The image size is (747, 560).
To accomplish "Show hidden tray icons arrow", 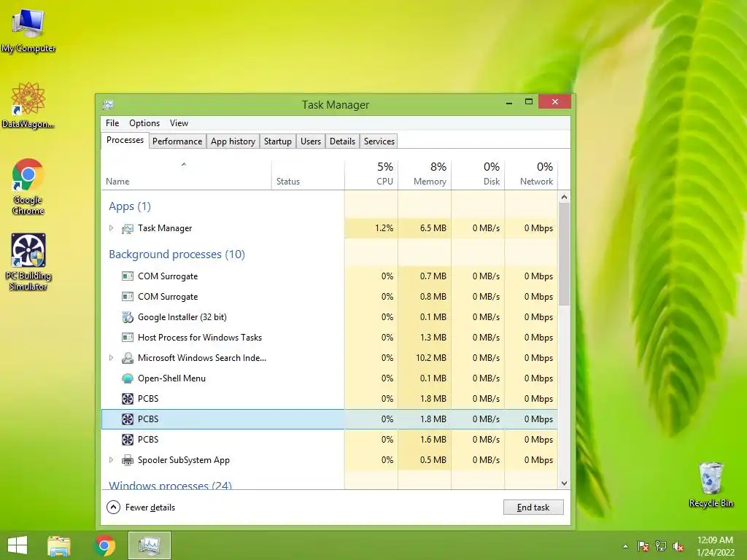I will [x=625, y=546].
